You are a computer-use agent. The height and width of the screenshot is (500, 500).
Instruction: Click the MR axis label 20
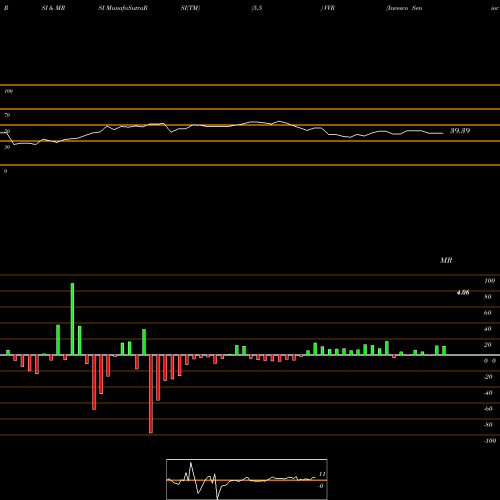pos(488,345)
